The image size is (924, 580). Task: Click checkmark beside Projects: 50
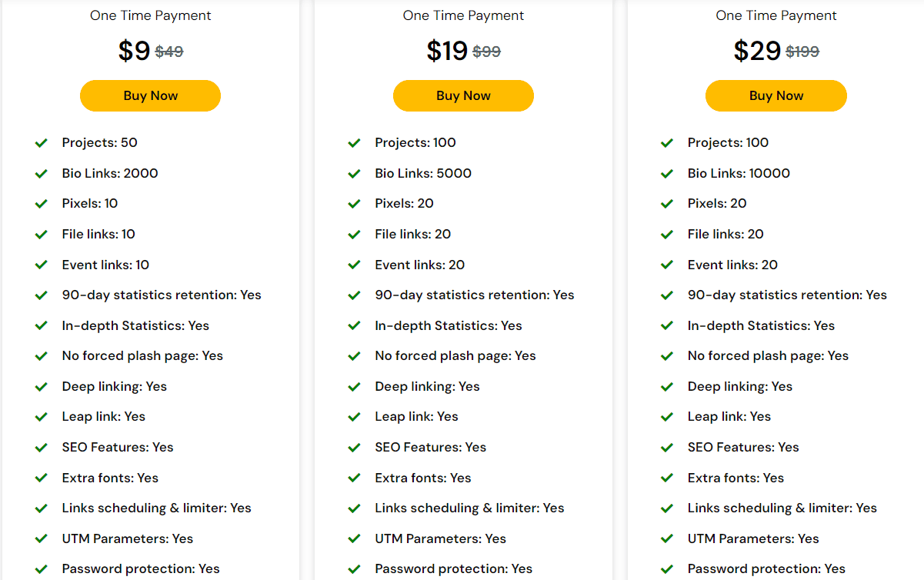click(42, 143)
